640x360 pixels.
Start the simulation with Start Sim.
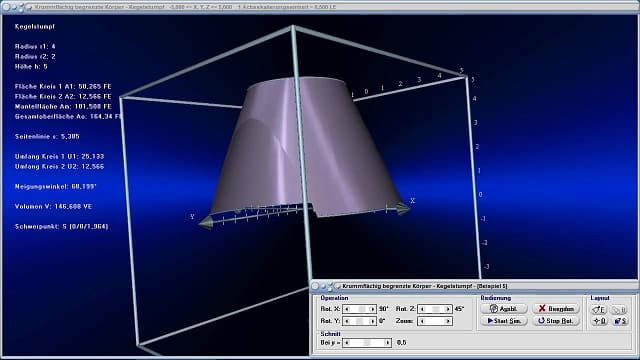pyautogui.click(x=504, y=321)
